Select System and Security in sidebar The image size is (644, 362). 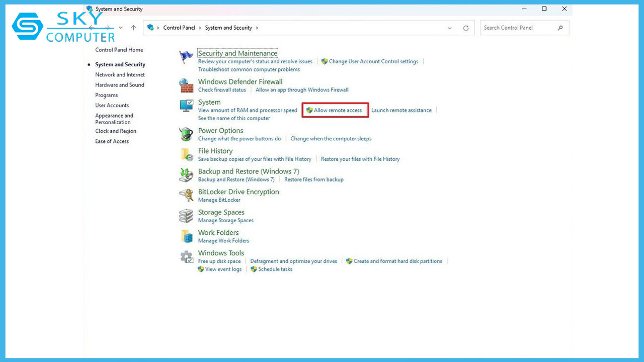point(120,64)
